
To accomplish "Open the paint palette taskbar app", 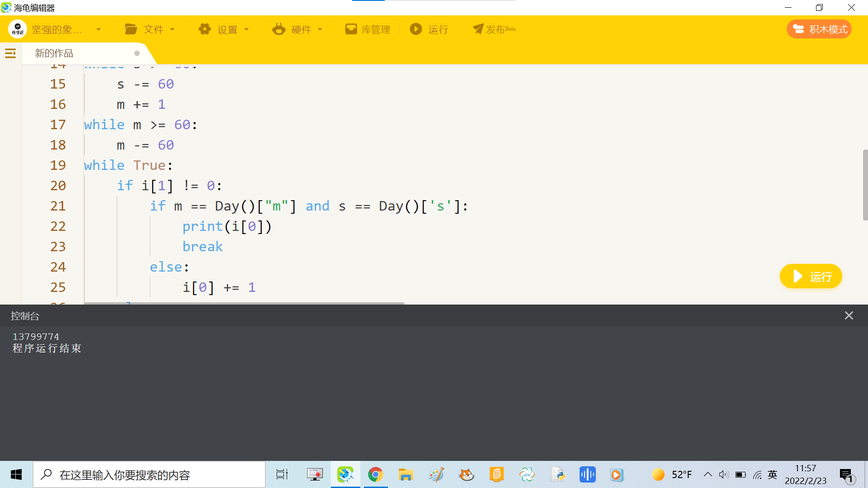I will point(436,474).
